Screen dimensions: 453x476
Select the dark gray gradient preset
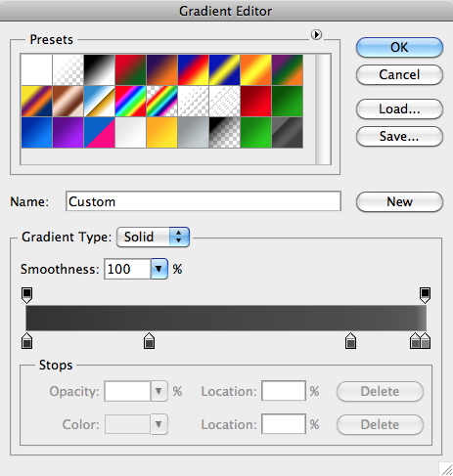click(287, 133)
